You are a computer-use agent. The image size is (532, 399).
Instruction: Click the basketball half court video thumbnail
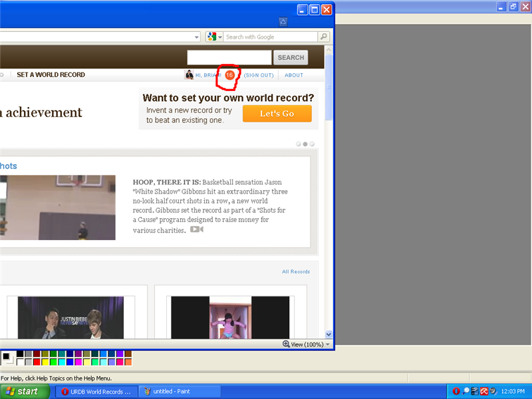click(58, 207)
